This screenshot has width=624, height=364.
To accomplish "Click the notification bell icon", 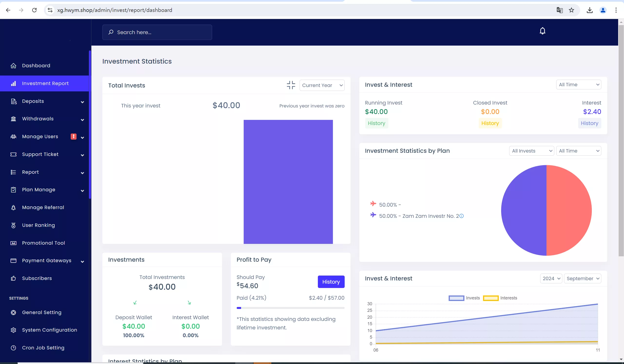I will tap(542, 31).
